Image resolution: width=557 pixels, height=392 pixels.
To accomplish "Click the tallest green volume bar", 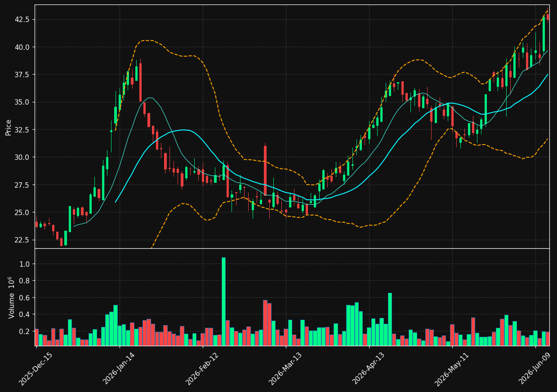I will click(x=223, y=301).
